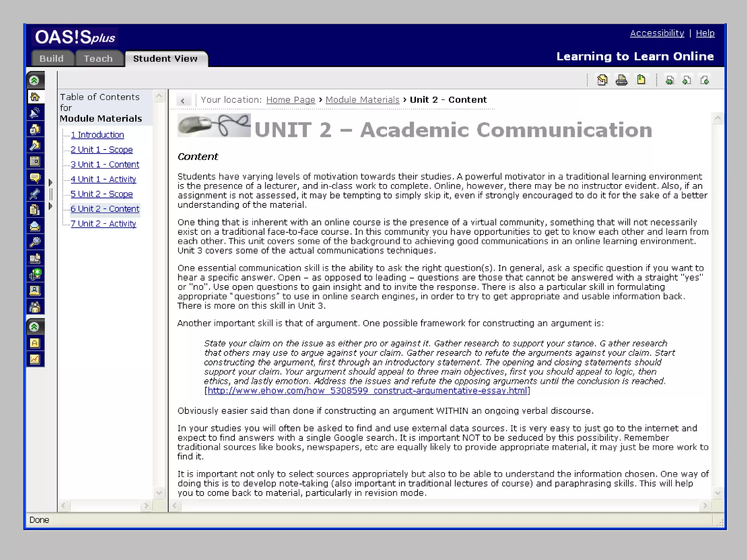Open the mail envelope icon
The image size is (747, 560).
[x=35, y=226]
